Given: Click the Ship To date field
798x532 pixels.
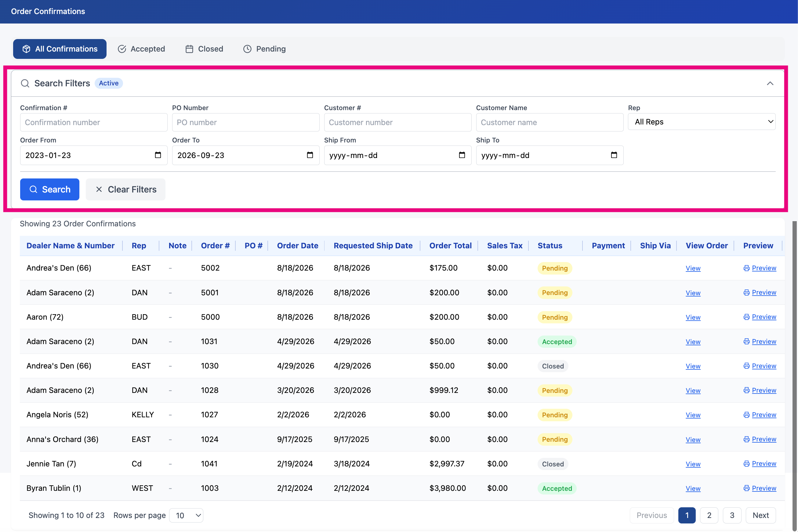Looking at the screenshot, I should coord(550,155).
